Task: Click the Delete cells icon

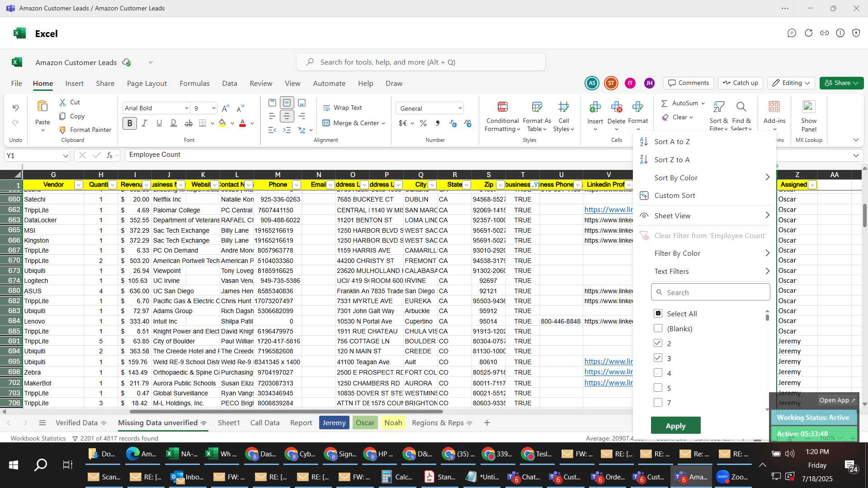Action: pyautogui.click(x=616, y=107)
